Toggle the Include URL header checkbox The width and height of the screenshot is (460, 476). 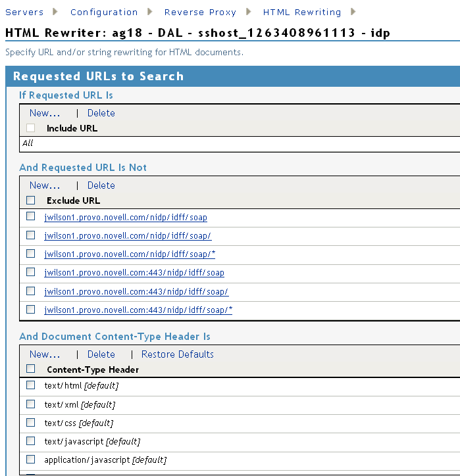coord(30,128)
